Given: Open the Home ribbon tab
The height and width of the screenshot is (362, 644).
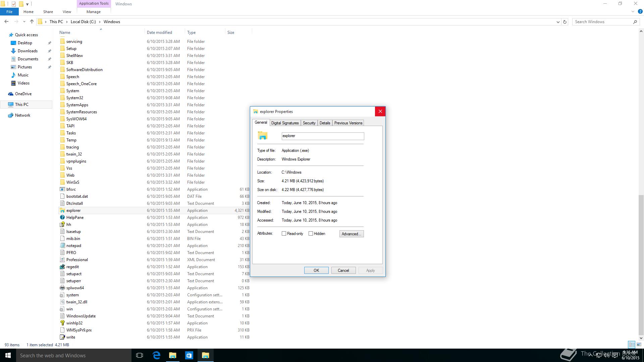Looking at the screenshot, I should click(x=29, y=11).
